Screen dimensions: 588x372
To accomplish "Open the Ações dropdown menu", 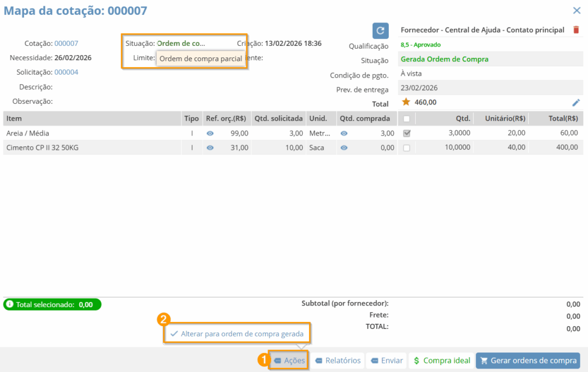I will (289, 361).
